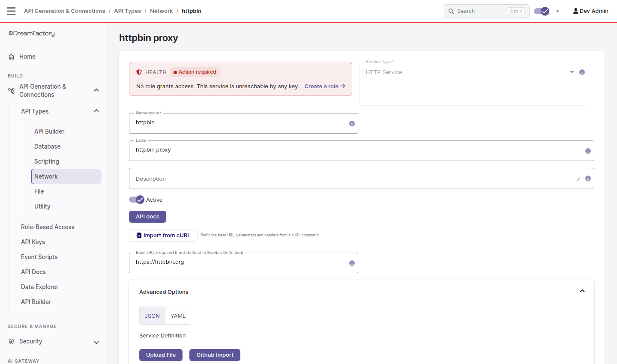Click the Namespace input field
Screen dimensions: 617x364
243,123
